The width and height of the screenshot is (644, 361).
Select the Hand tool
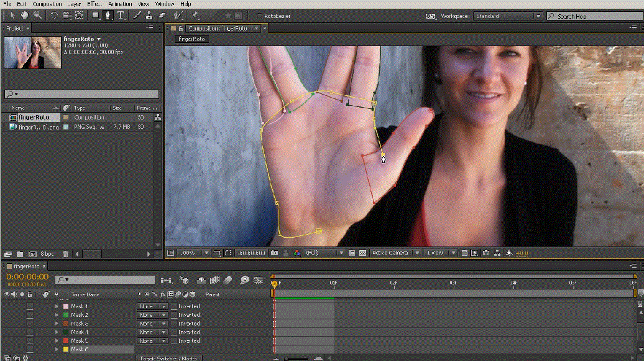[x=25, y=16]
